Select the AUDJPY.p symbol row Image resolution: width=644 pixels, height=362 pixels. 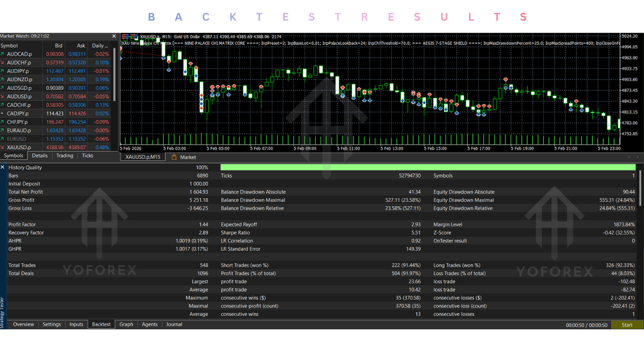56,71
